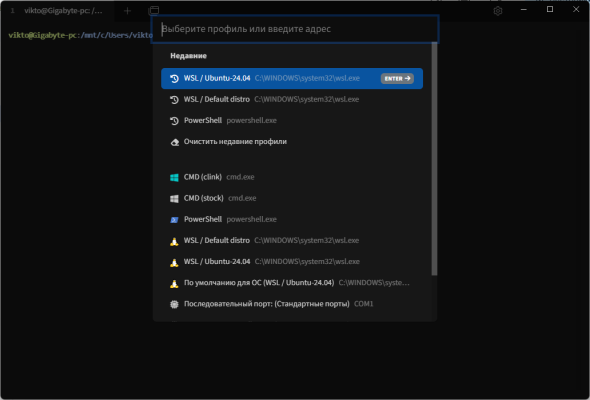Clear recent profiles list
This screenshot has width=590, height=400.
tap(292, 141)
